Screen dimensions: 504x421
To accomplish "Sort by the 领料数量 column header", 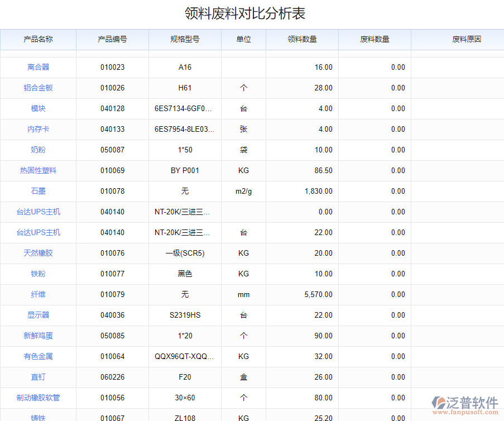I will click(x=302, y=39).
